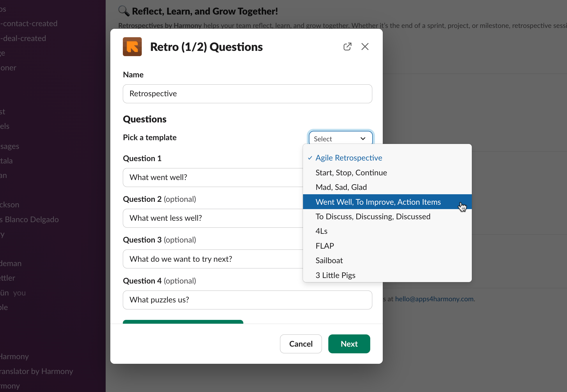Click the Retro app logo icon

pos(132,47)
